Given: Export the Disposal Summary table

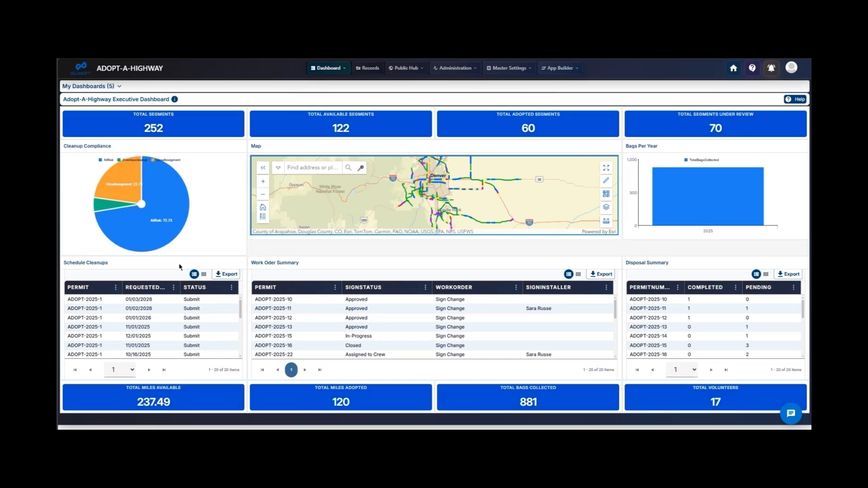Looking at the screenshot, I should (788, 274).
